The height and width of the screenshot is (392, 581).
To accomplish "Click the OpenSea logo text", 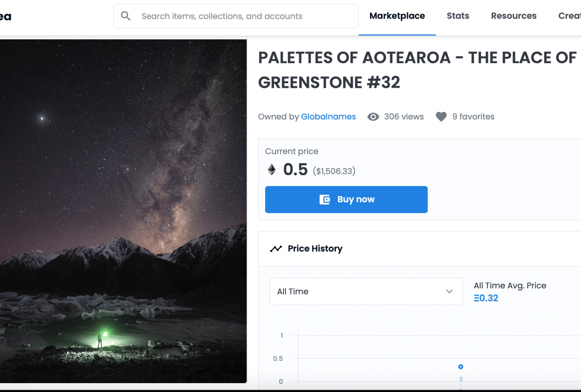I will (x=5, y=17).
